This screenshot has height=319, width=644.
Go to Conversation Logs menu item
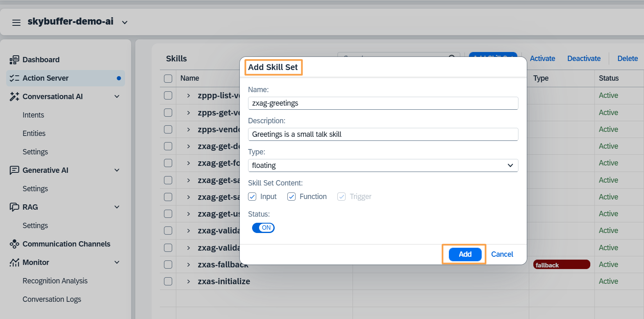[x=52, y=299]
